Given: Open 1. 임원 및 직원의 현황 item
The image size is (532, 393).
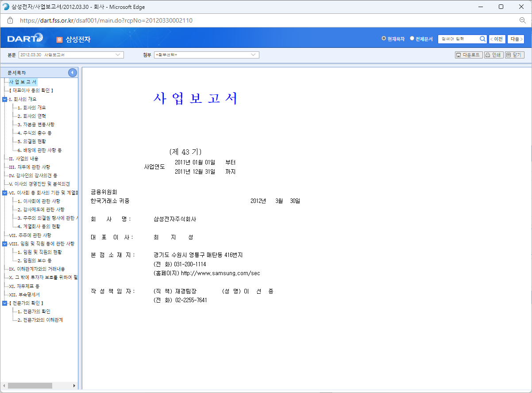Looking at the screenshot, I should 39,252.
